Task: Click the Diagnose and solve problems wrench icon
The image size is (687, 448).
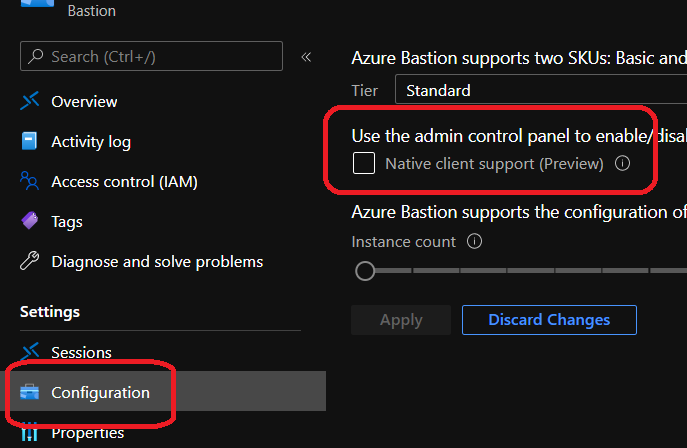Action: click(30, 261)
